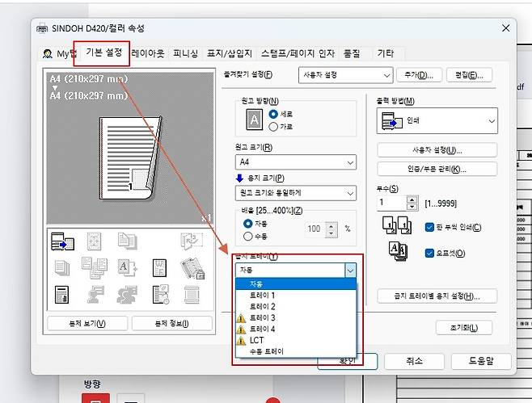Screen dimensions: 532x403
Task: Click the greyed plain stack of pages icon
Action: (x=62, y=268)
